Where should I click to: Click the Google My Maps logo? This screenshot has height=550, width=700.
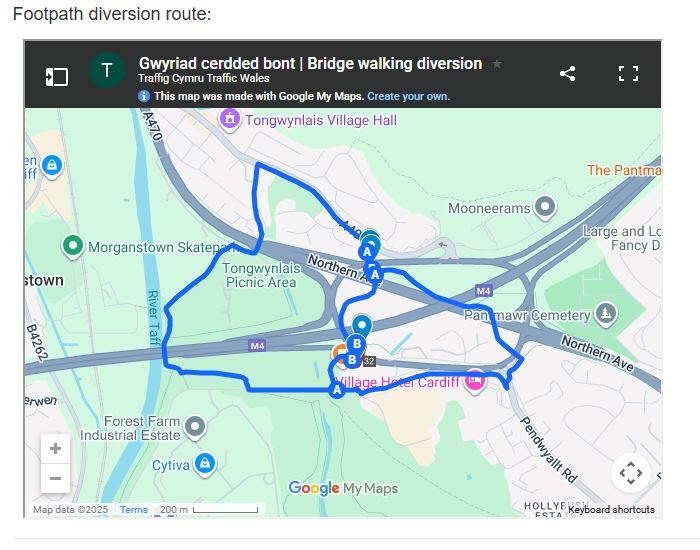(x=343, y=488)
